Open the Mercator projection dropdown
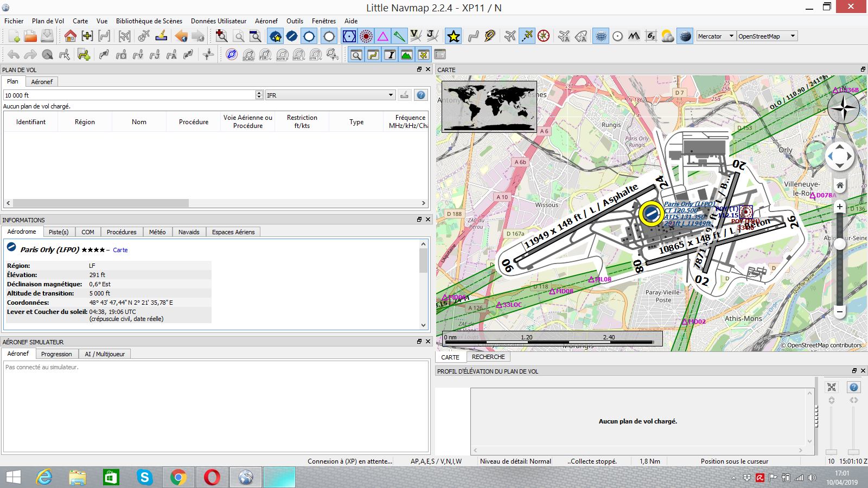The height and width of the screenshot is (488, 868). (x=716, y=36)
